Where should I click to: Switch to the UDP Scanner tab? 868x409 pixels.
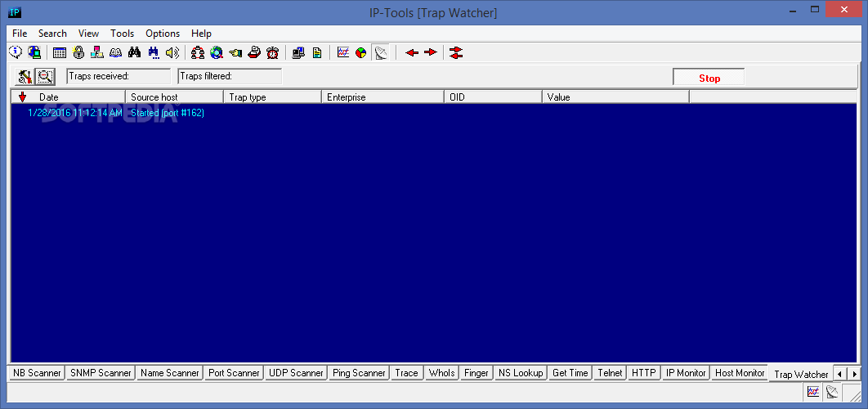(x=296, y=373)
